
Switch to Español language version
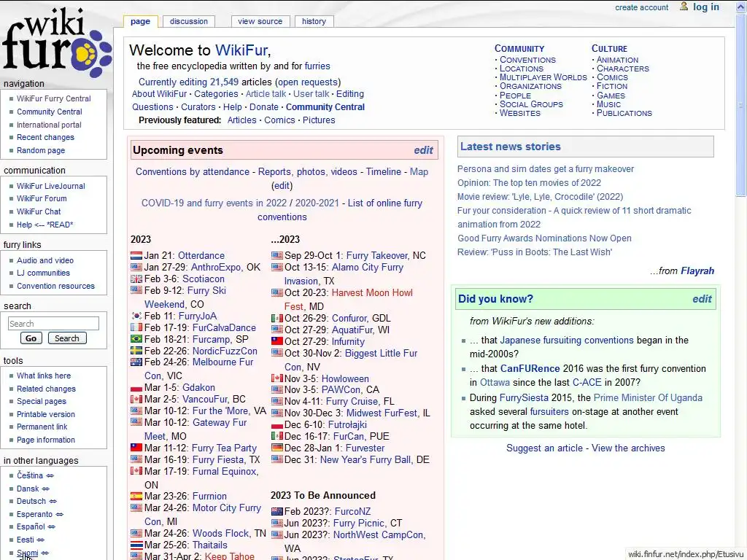[x=31, y=526]
